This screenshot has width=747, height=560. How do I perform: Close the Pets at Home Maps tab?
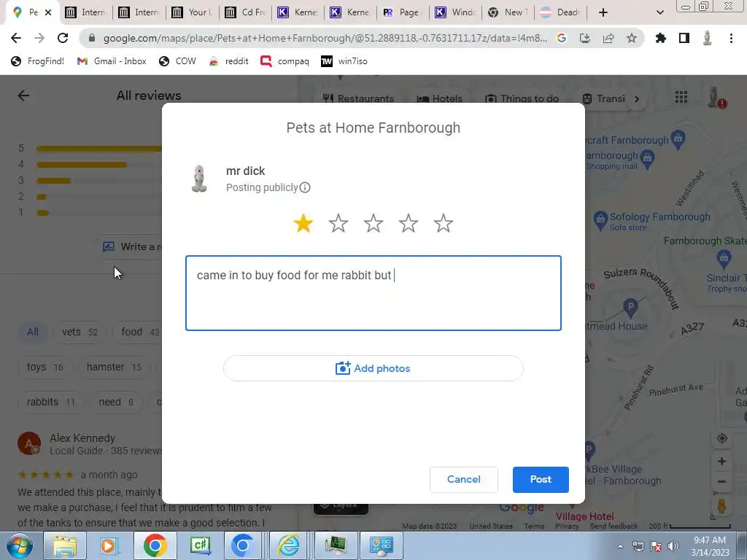coord(48,12)
